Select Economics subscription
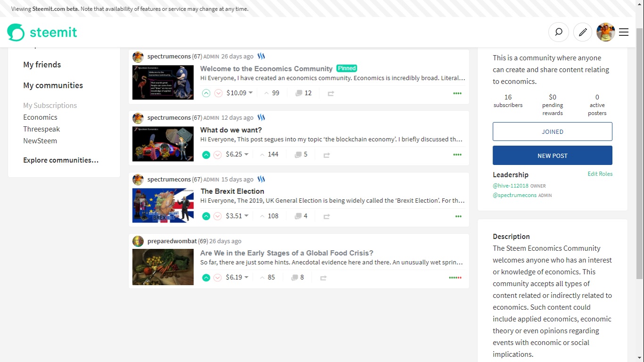The height and width of the screenshot is (362, 644). [40, 117]
